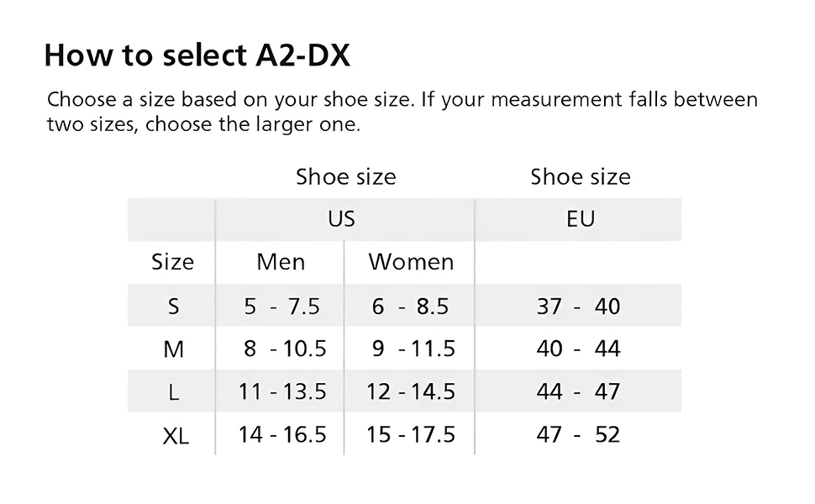The width and height of the screenshot is (815, 504).
Task: Click EU size range 37 - 40
Action: (578, 307)
